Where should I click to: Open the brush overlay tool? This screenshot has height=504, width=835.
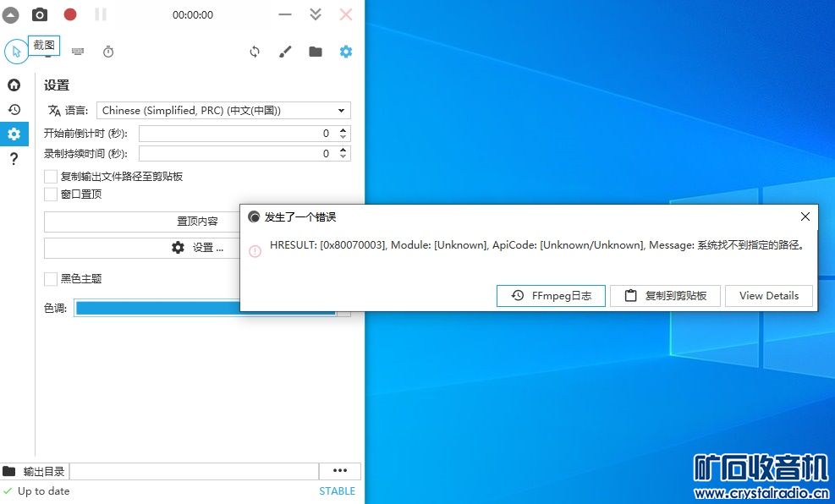click(x=285, y=52)
